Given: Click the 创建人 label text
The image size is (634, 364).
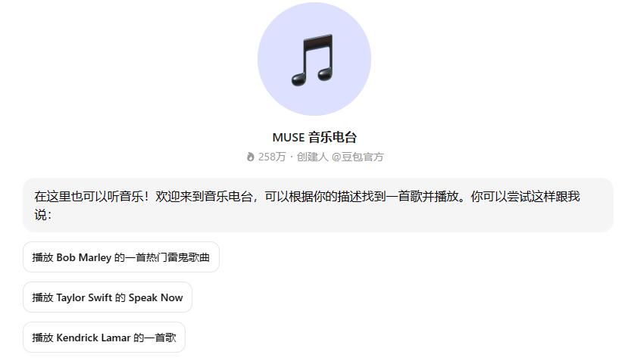Looking at the screenshot, I should point(312,157).
